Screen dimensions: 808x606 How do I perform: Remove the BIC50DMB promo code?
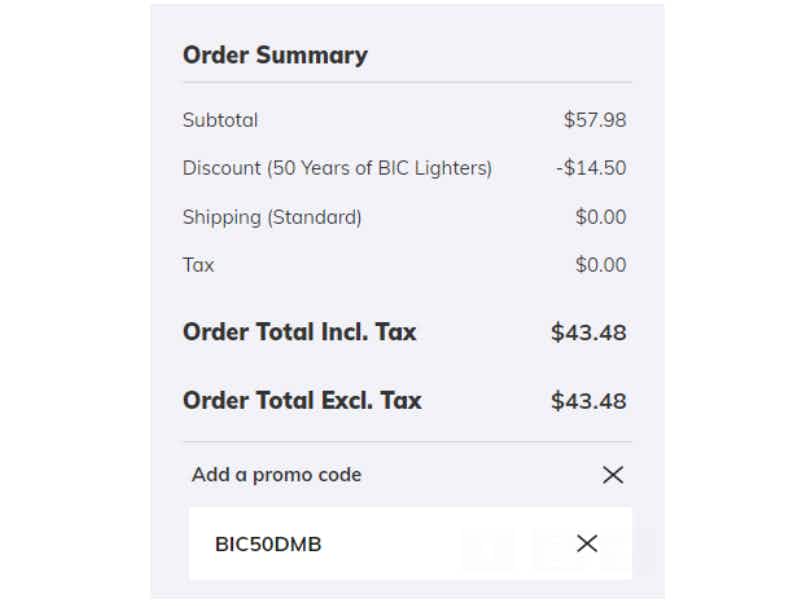coord(587,544)
